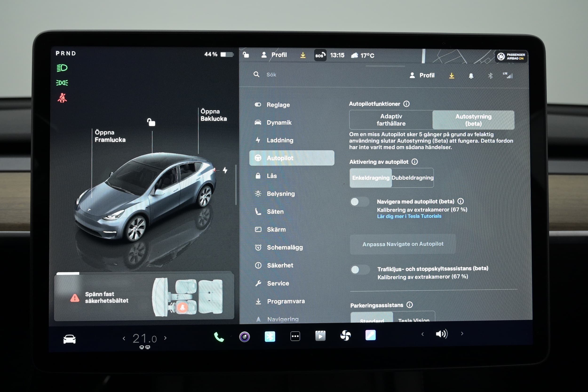Tap the SOS emergency call icon

(x=320, y=55)
